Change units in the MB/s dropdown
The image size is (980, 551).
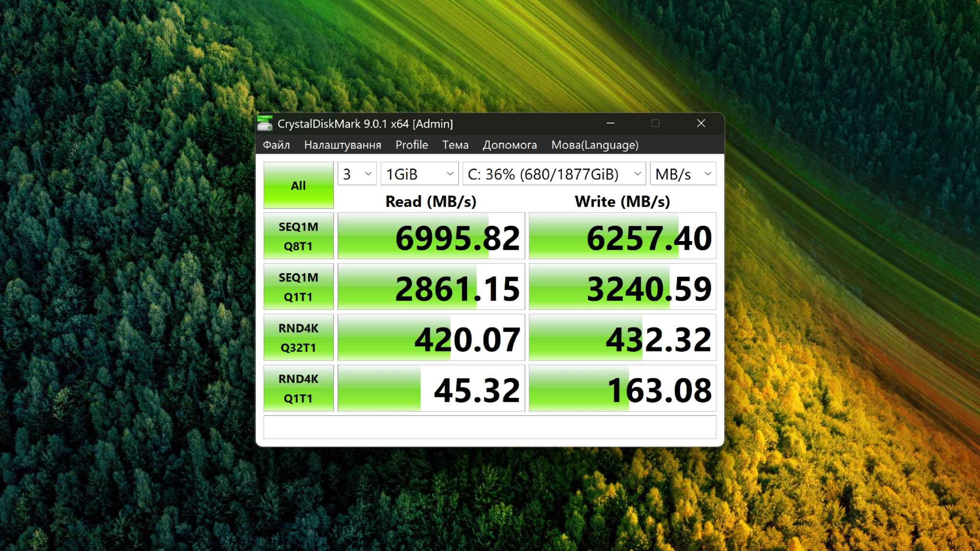click(x=683, y=174)
